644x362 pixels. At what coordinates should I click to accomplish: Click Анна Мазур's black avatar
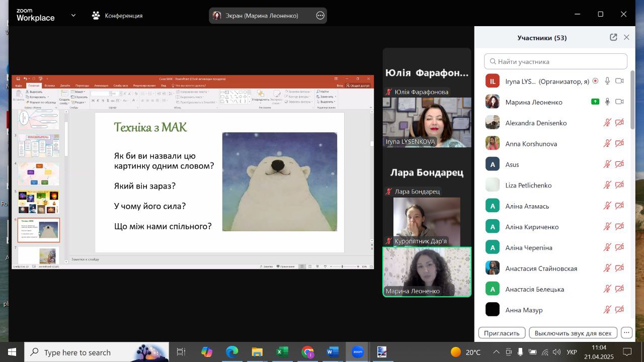pyautogui.click(x=493, y=310)
